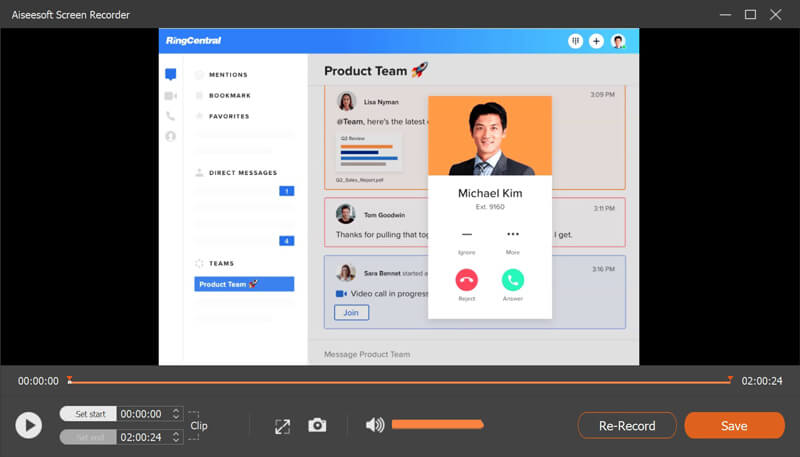The image size is (800, 457).
Task: Minimize the Aiseesoft Screen Recorder window
Action: coord(726,15)
